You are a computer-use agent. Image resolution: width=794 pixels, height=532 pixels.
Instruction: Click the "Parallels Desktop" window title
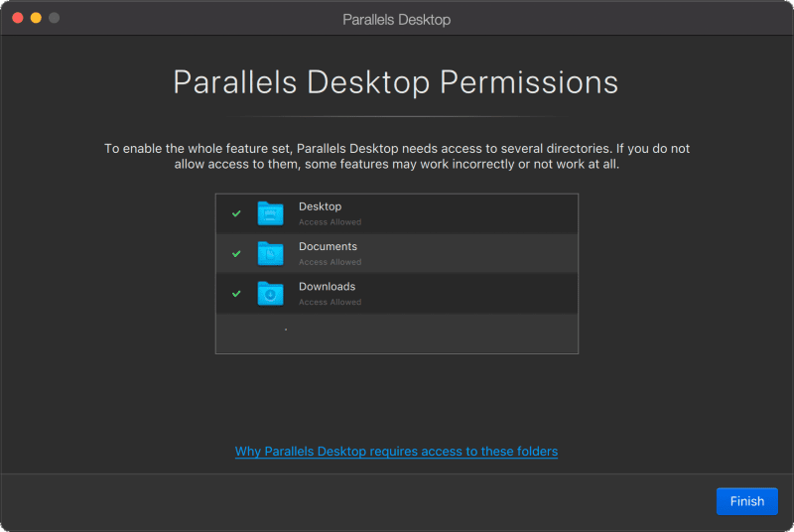point(396,19)
